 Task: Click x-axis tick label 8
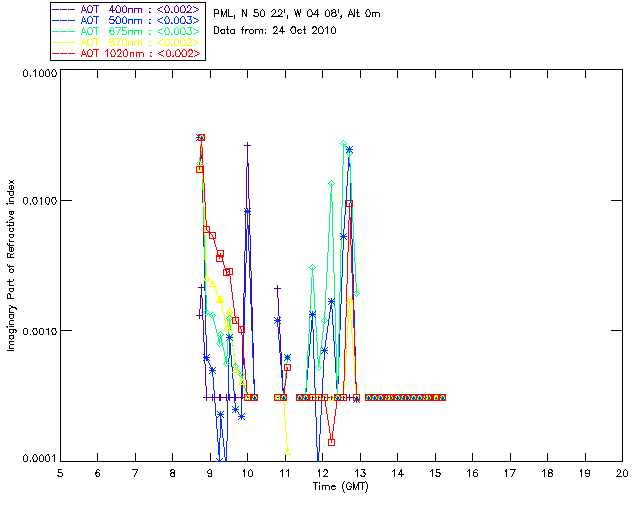click(x=173, y=473)
